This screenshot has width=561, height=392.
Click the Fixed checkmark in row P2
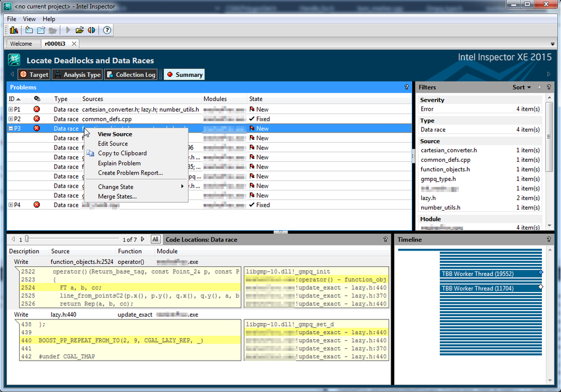tap(252, 118)
